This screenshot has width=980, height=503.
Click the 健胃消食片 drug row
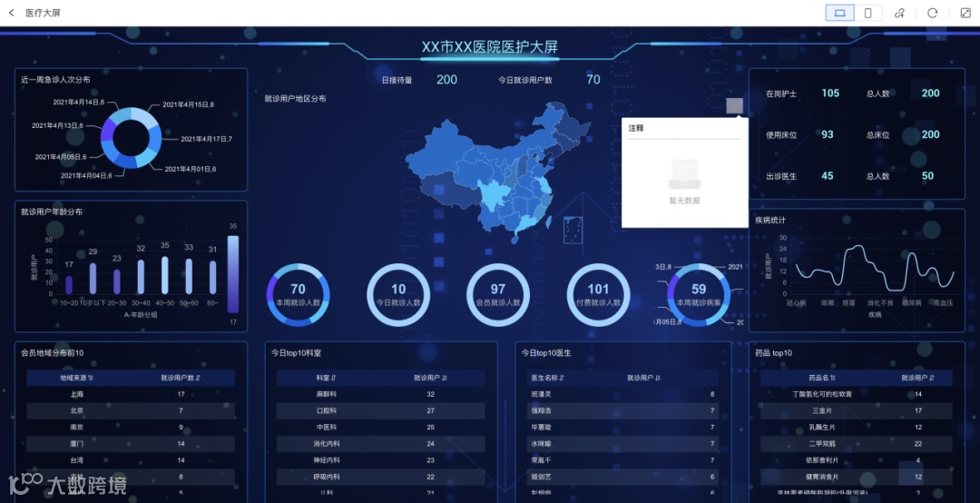coord(857,477)
